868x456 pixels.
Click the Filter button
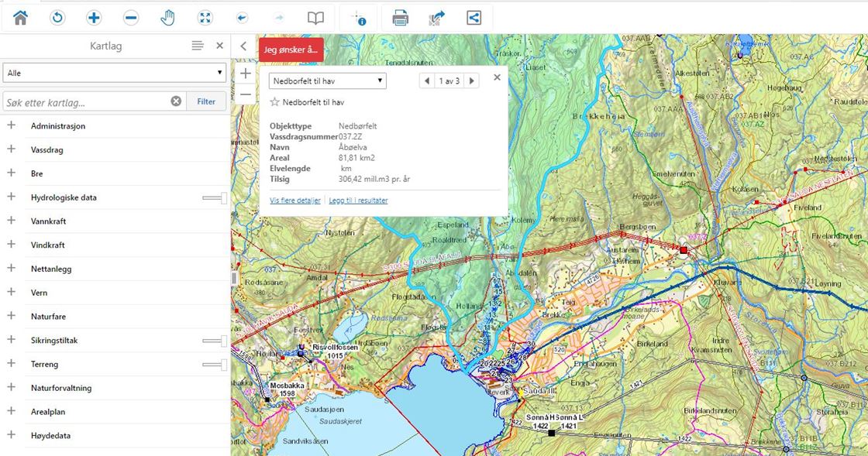click(x=206, y=101)
